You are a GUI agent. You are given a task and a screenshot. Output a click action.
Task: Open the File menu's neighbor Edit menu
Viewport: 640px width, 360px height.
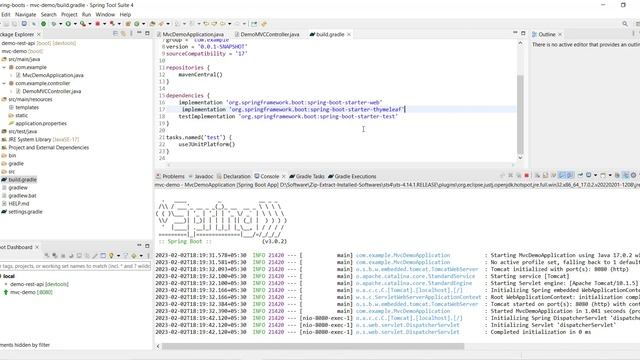(x=6, y=14)
